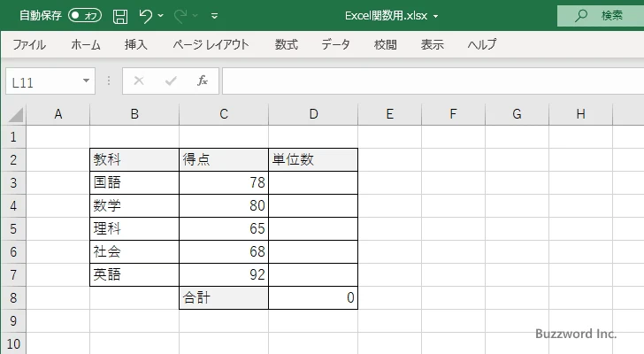644x354 pixels.
Task: Expand the Name Box dropdown arrow
Action: pos(87,81)
